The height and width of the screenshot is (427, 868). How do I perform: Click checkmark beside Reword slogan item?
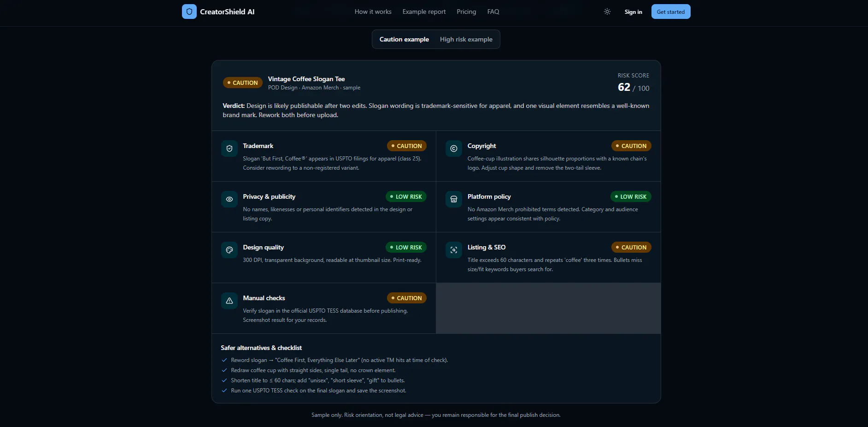(x=224, y=360)
